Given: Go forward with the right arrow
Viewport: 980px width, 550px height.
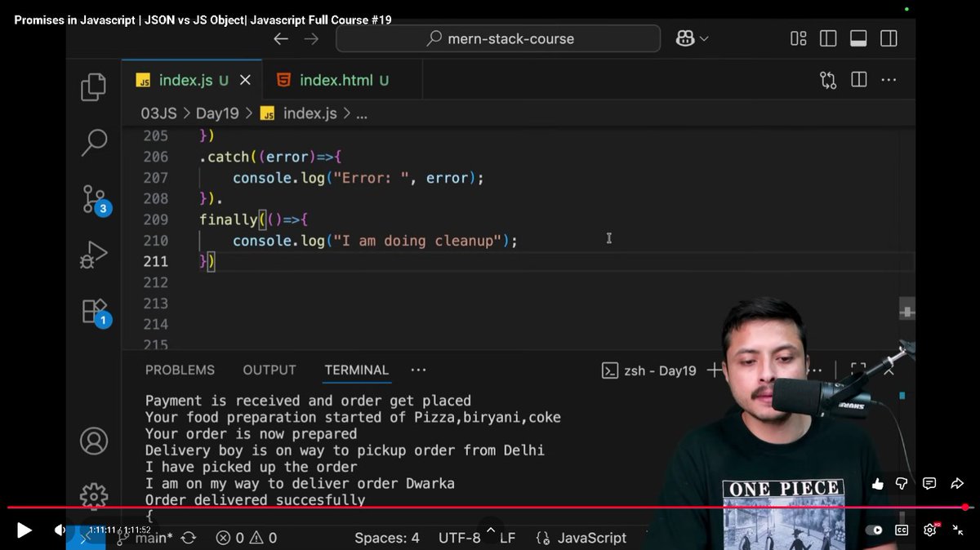Looking at the screenshot, I should 311,38.
